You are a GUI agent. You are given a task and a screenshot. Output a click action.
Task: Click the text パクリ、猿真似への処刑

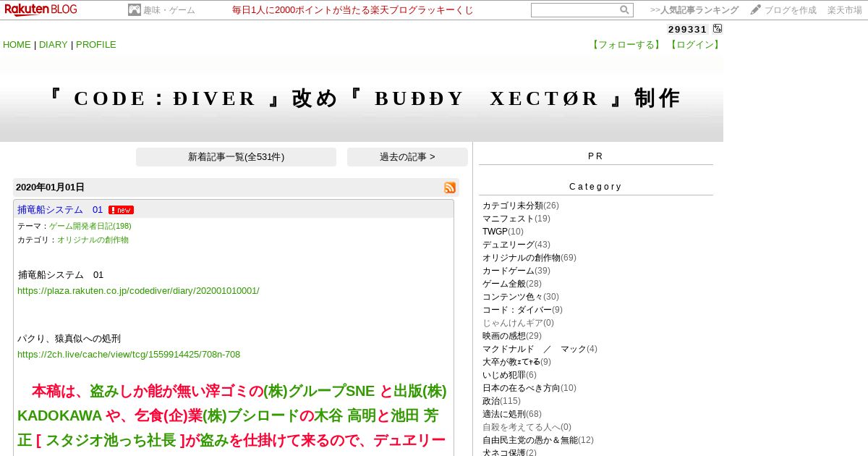tap(69, 339)
